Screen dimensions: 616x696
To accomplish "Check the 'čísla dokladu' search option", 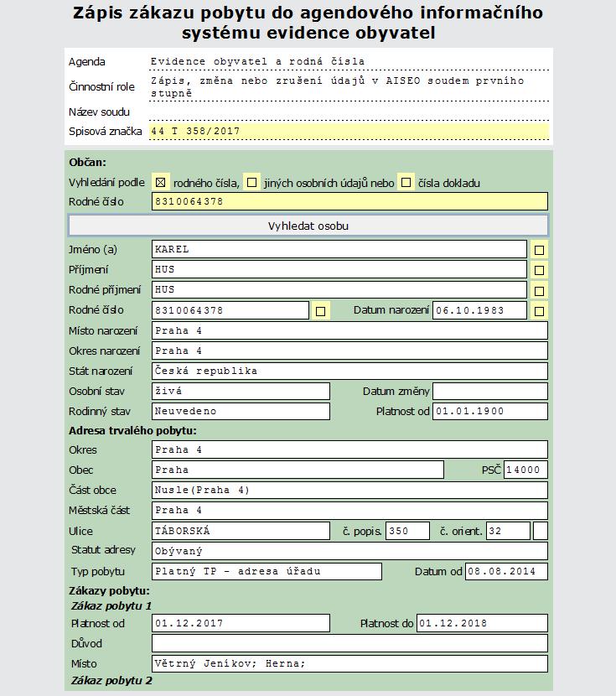I will [406, 183].
